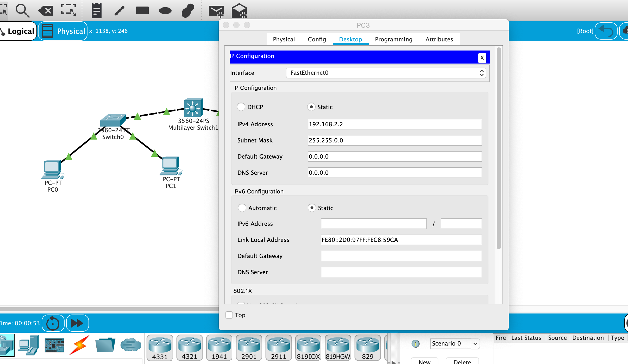Click the IPv6 DNS Server field
Viewport: 628px width, 364px height.
401,272
